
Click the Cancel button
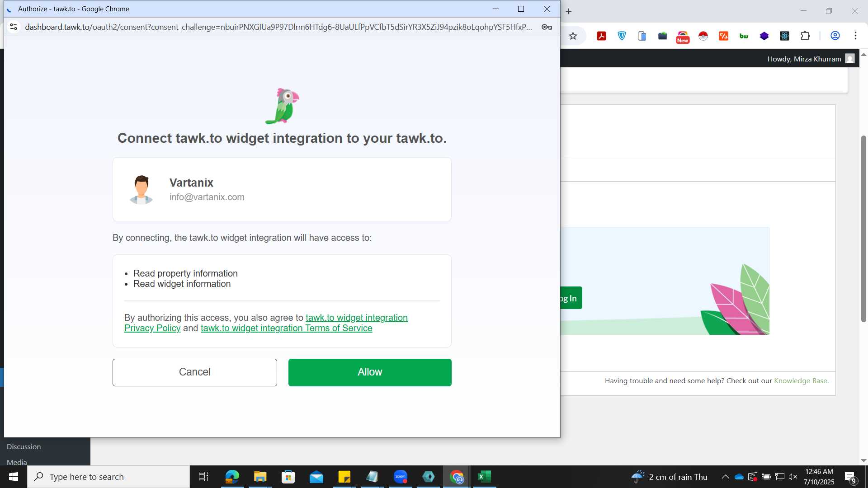tap(194, 372)
